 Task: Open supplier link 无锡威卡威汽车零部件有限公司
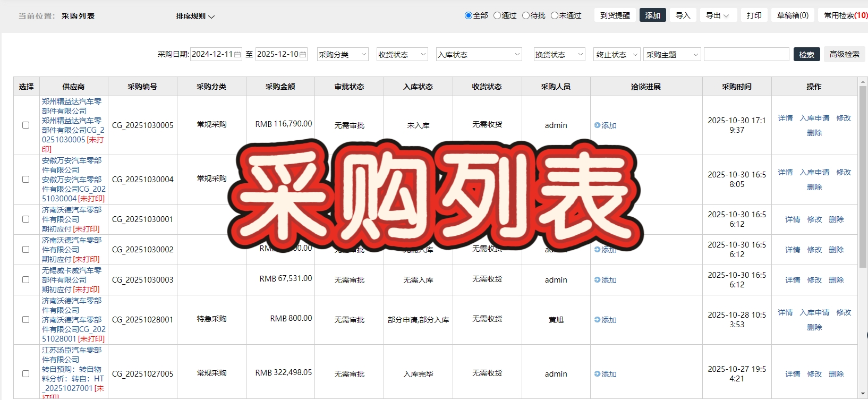(72, 275)
